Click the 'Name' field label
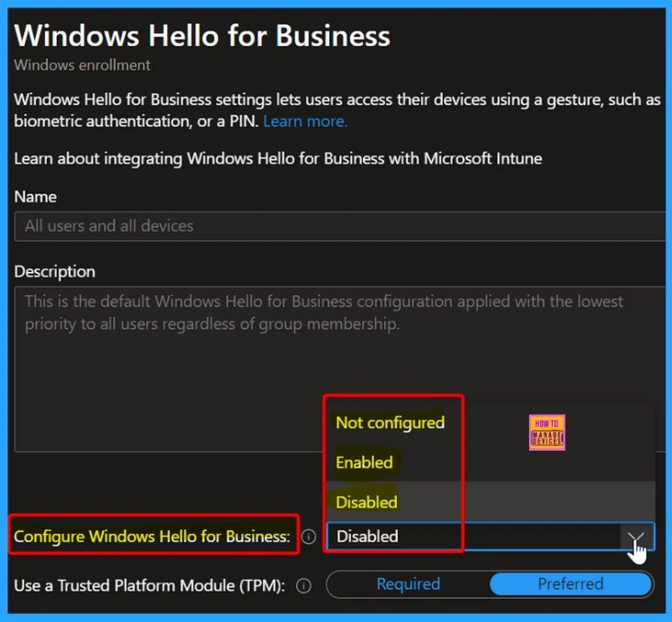 point(35,197)
